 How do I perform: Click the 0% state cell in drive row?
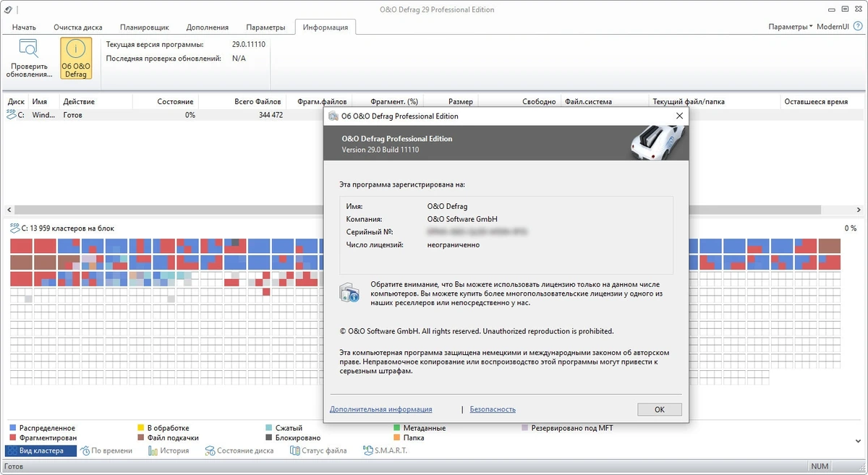tap(190, 115)
